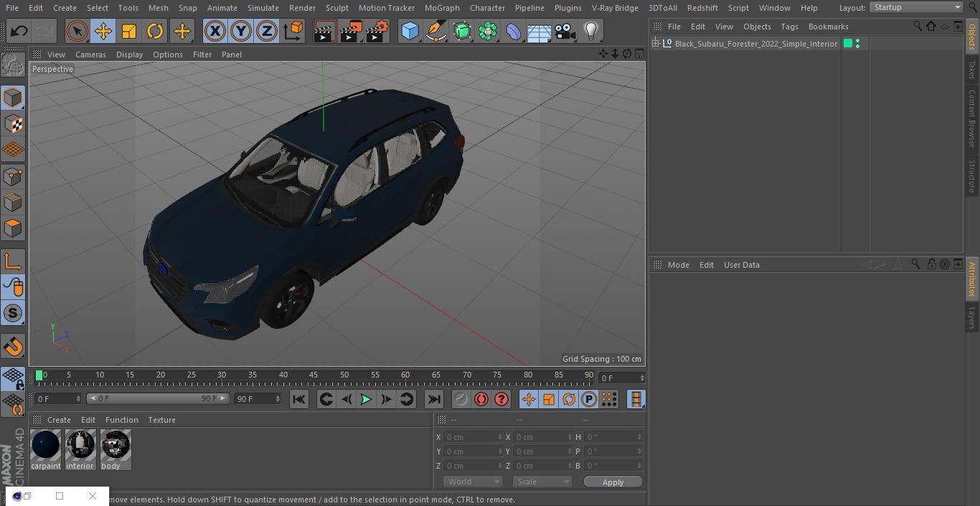Toggle the object's green layer color square

(848, 44)
